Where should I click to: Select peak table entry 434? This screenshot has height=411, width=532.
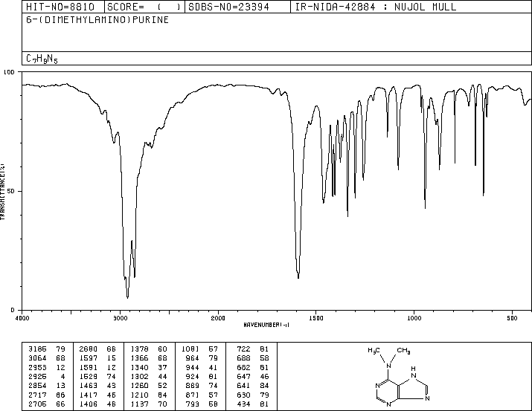coord(253,404)
